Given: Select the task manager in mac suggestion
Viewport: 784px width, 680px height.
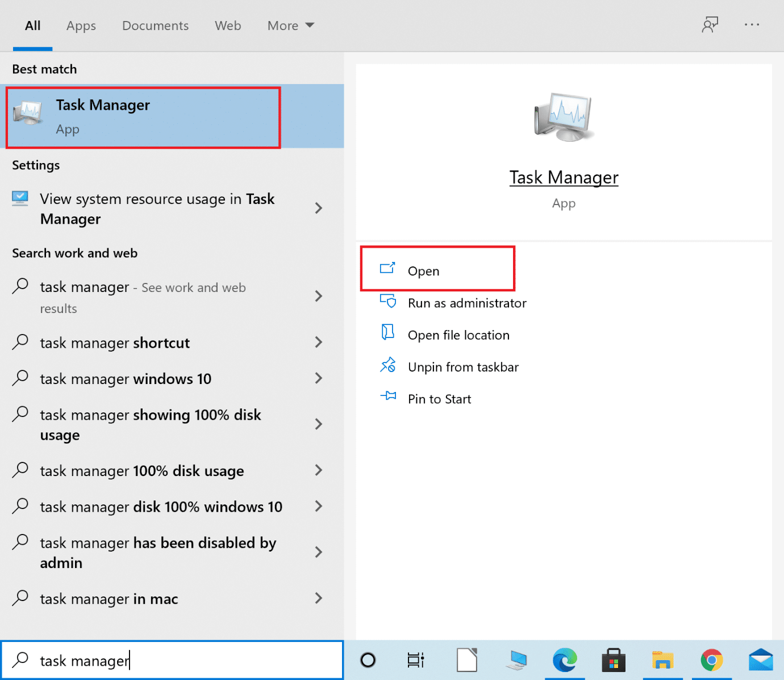Looking at the screenshot, I should pyautogui.click(x=109, y=599).
